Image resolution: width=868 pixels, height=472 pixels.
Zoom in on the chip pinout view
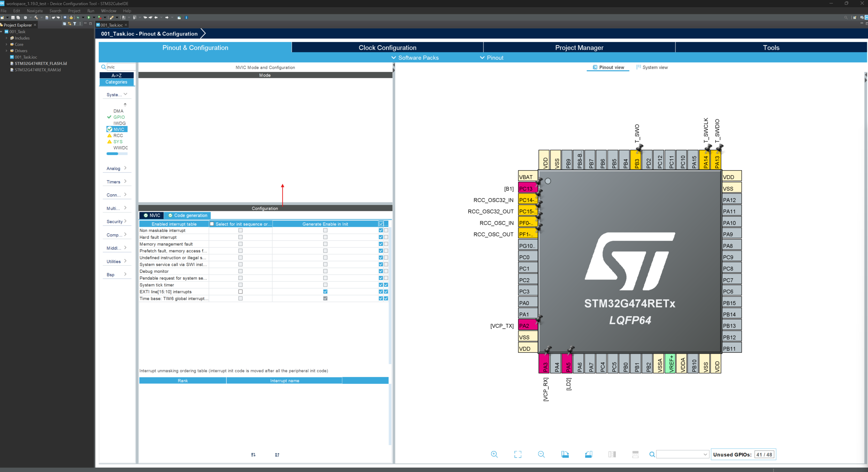[x=494, y=454]
